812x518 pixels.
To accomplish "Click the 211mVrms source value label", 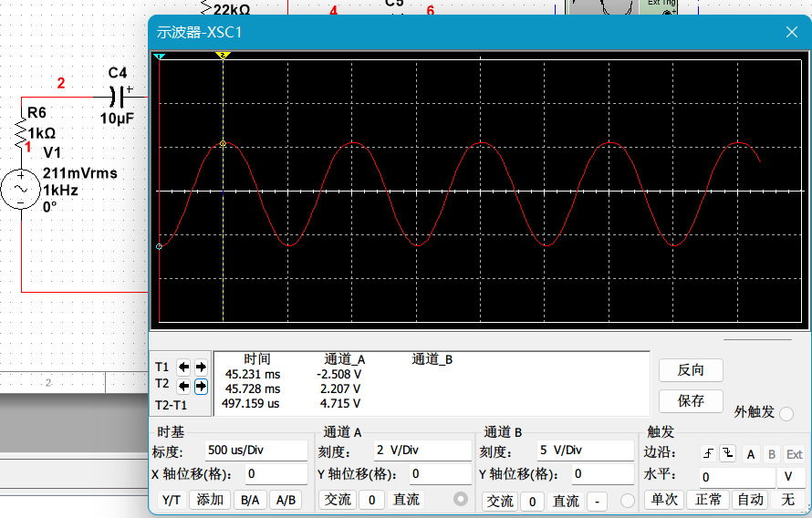I will pos(79,173).
